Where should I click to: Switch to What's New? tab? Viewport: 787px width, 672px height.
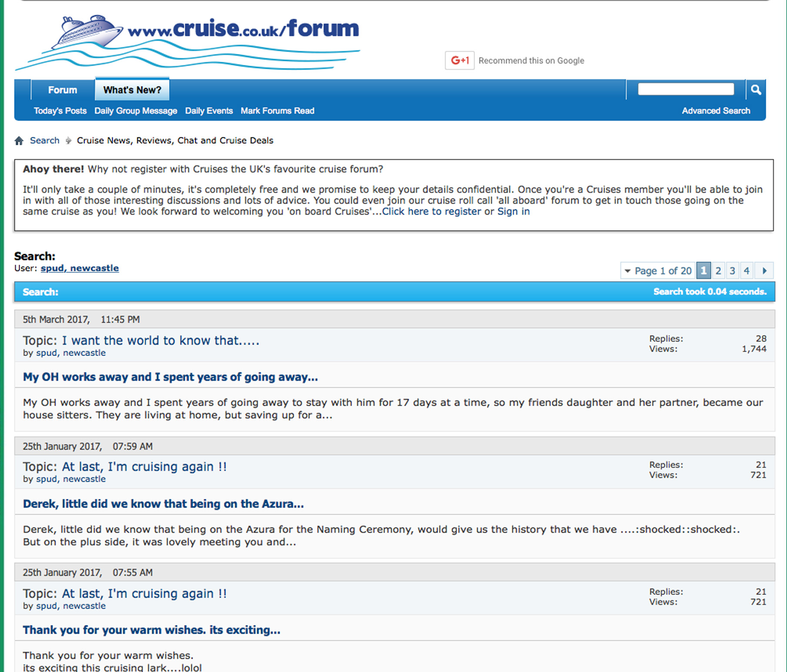132,90
